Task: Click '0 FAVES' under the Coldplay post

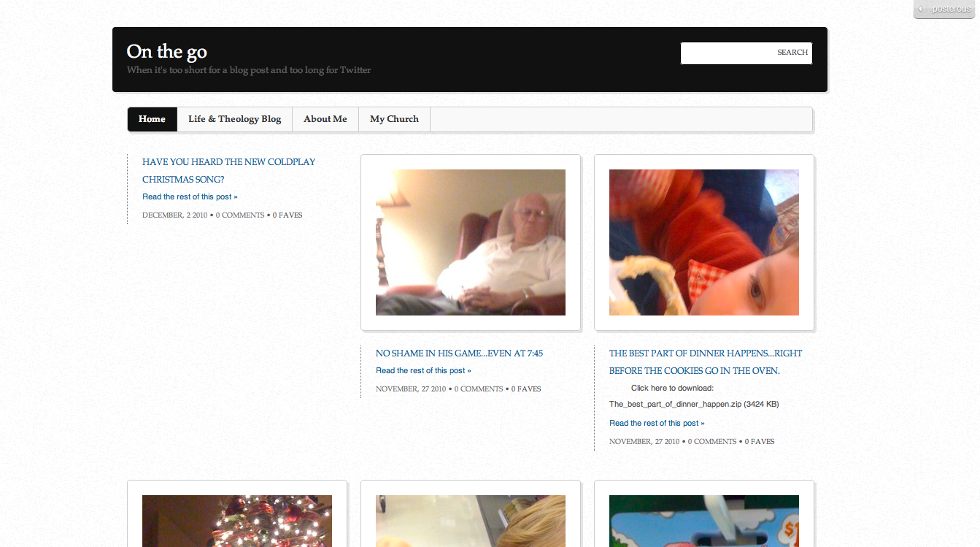Action: [288, 215]
